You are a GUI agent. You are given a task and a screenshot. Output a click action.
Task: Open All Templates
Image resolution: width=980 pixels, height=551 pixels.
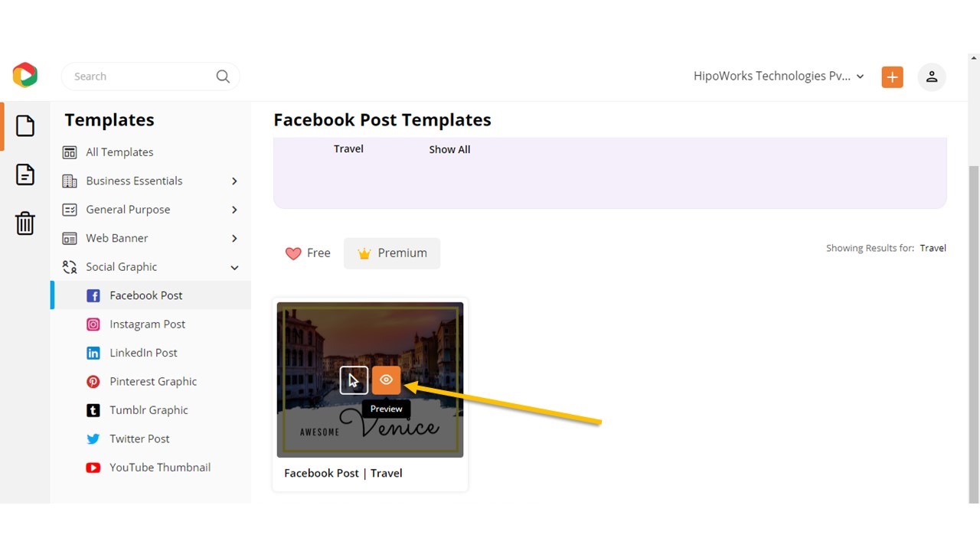click(119, 152)
